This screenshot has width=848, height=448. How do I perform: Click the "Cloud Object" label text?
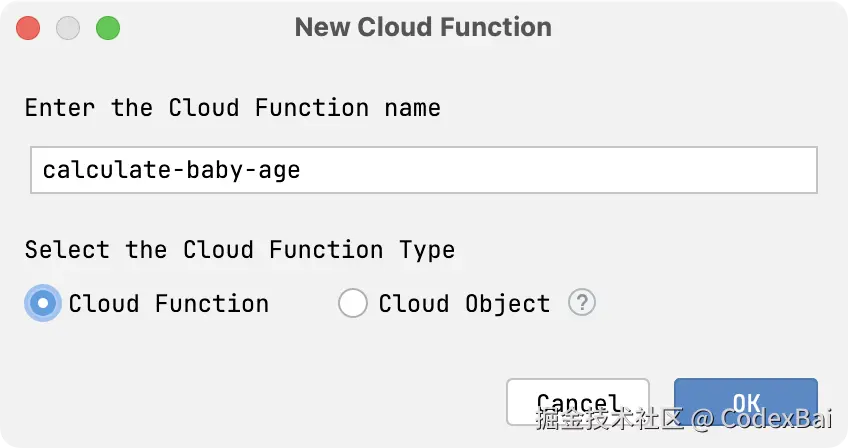click(x=464, y=303)
